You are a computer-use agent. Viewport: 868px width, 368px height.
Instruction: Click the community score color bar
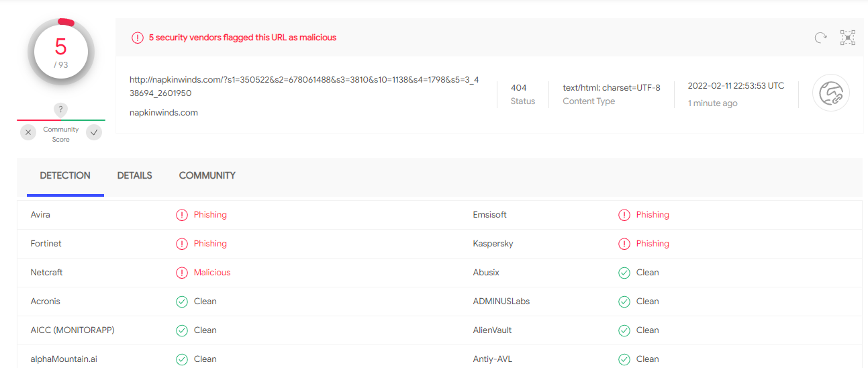click(x=60, y=120)
